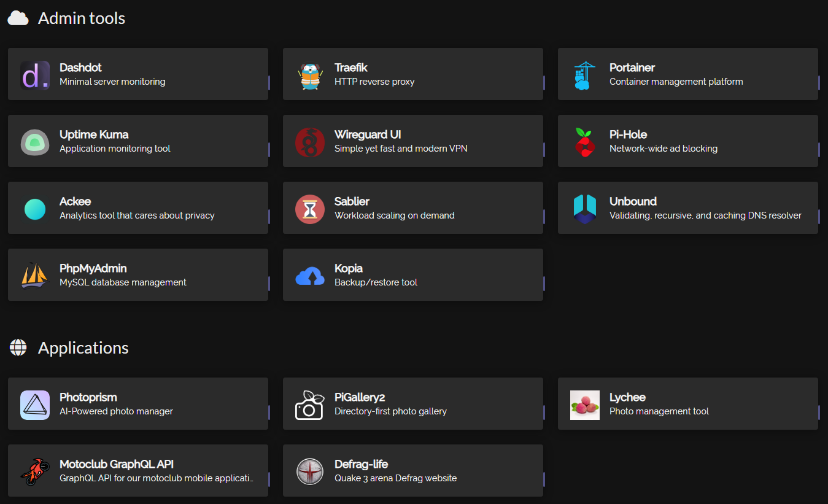Click 'Validating, recursive, and caching DNS resolver' text

(x=705, y=215)
